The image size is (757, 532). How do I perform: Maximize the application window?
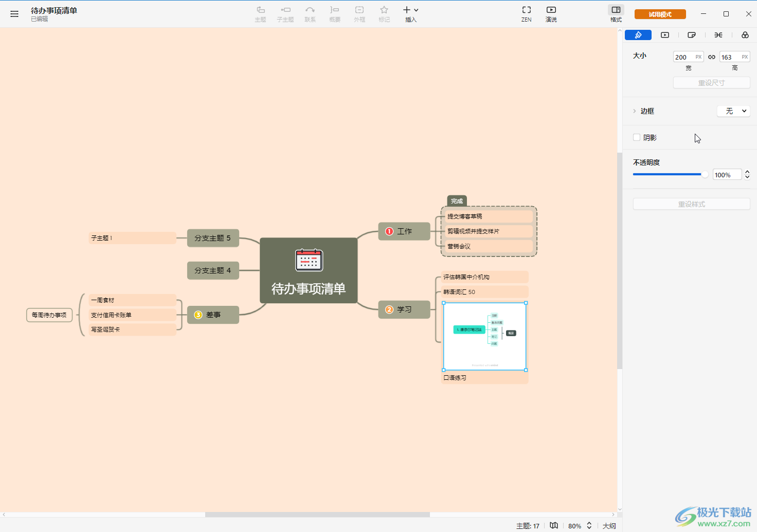[726, 14]
